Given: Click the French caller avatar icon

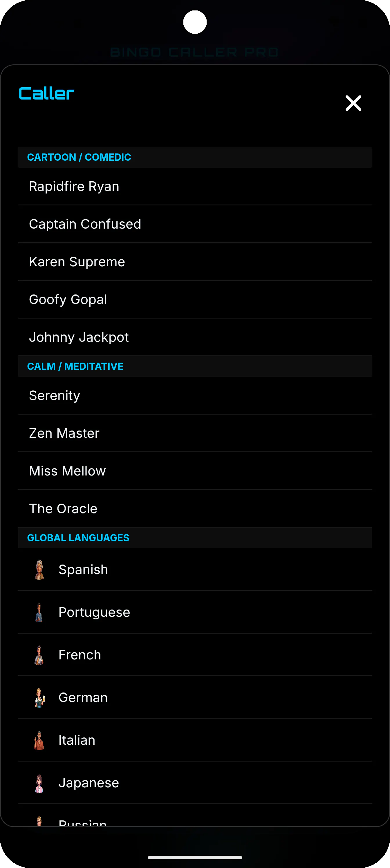Looking at the screenshot, I should (x=39, y=655).
